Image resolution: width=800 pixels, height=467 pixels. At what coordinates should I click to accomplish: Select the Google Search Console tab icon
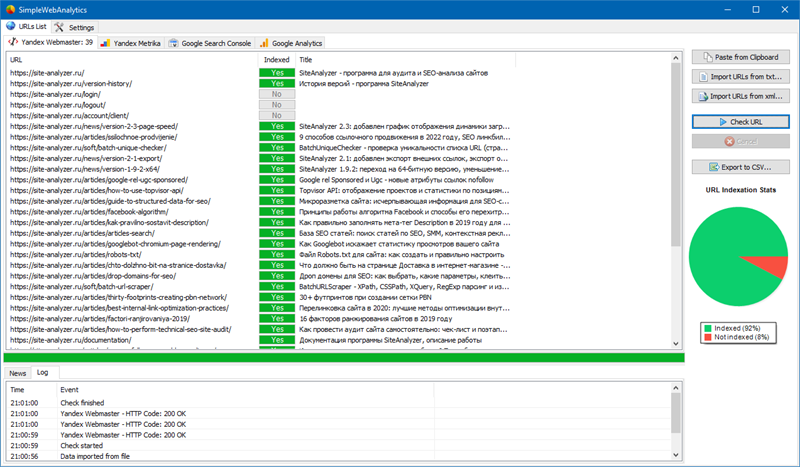[173, 43]
